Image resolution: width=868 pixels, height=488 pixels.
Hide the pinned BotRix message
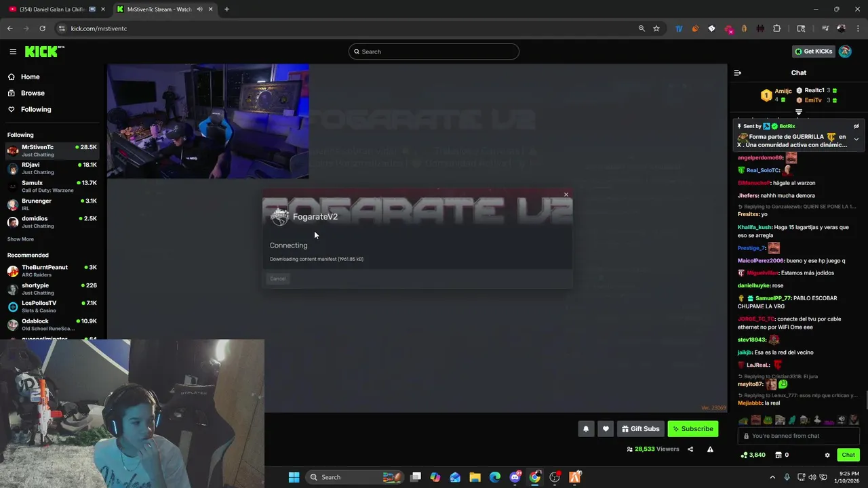(x=856, y=126)
